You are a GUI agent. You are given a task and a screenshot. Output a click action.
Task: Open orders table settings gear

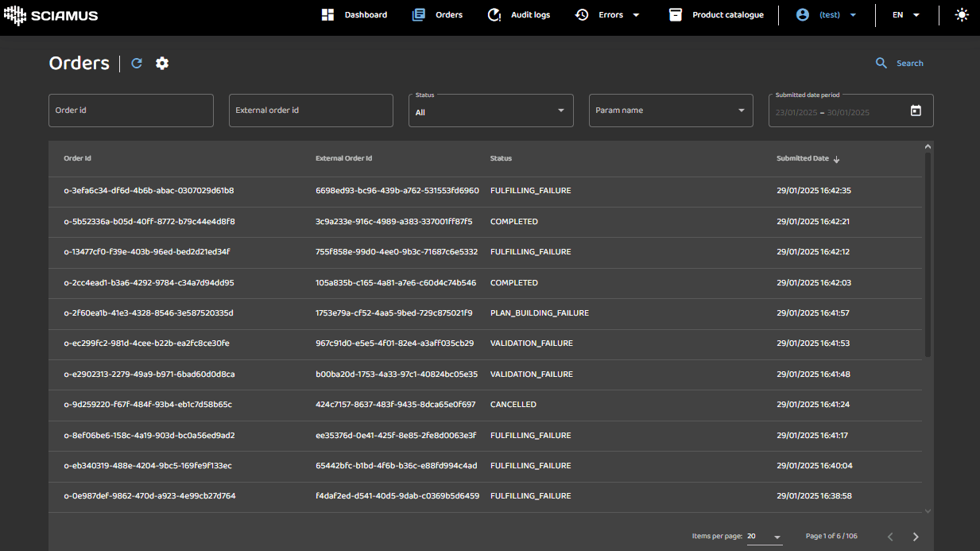tap(162, 64)
